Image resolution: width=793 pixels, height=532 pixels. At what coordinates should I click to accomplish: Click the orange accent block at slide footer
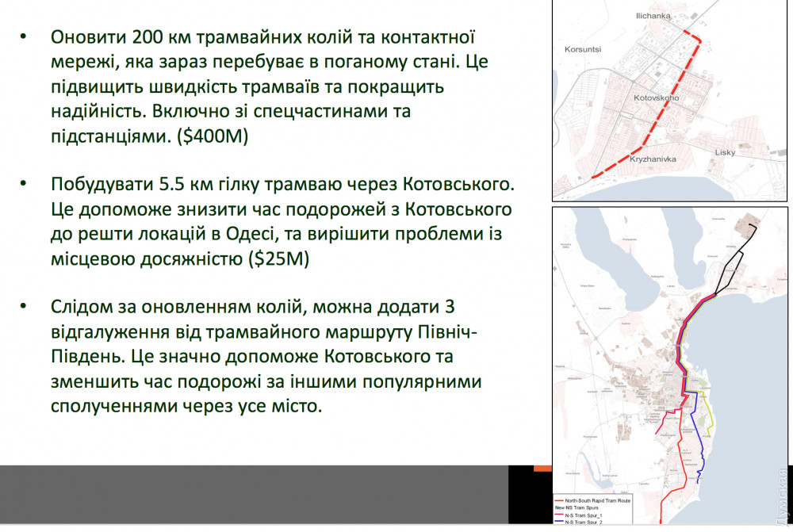pyautogui.click(x=542, y=467)
